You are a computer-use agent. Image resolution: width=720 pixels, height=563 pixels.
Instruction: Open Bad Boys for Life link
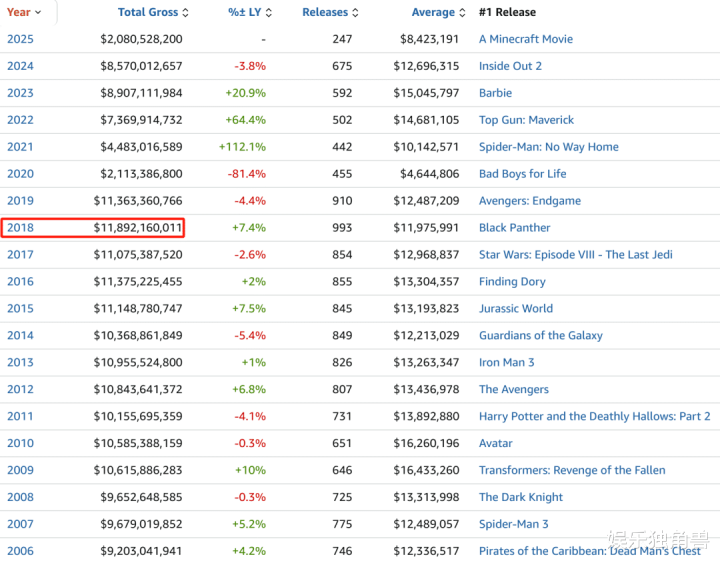pos(523,174)
